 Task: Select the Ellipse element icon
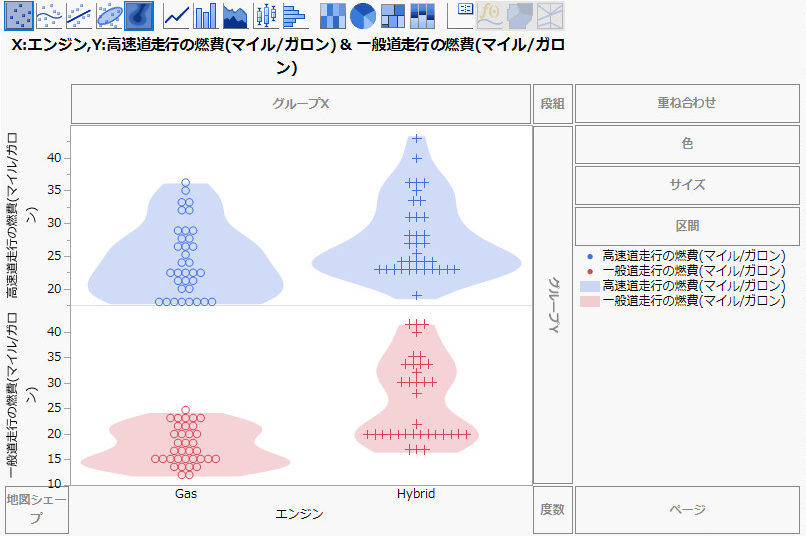pos(109,15)
